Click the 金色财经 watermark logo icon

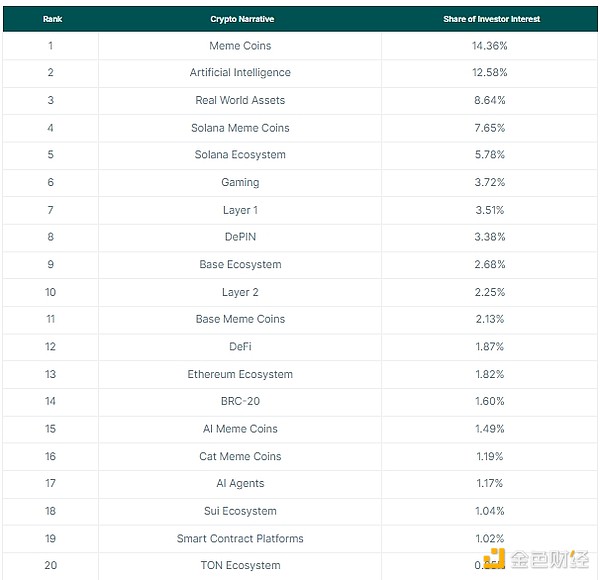[495, 559]
